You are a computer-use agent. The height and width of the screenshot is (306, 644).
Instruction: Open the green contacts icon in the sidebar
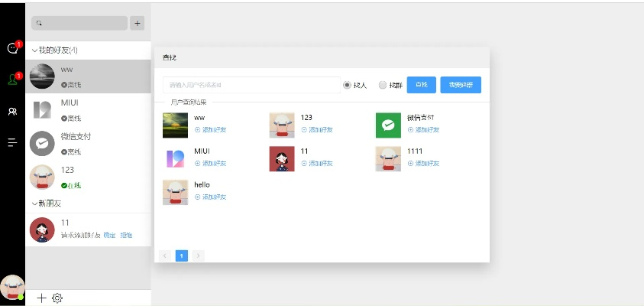tap(12, 80)
